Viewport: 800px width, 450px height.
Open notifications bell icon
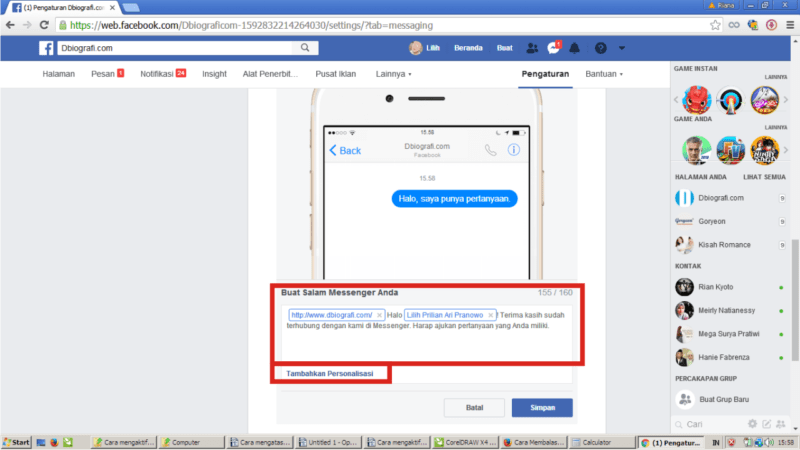(x=574, y=48)
